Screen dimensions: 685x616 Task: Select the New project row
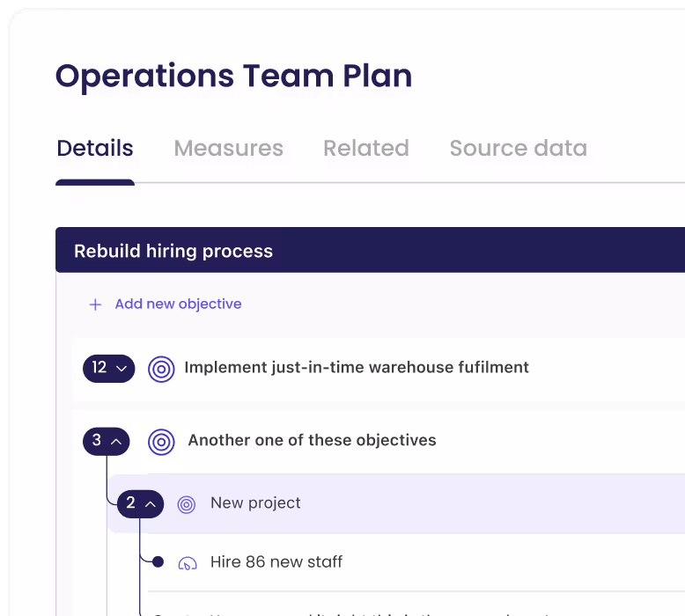396,504
